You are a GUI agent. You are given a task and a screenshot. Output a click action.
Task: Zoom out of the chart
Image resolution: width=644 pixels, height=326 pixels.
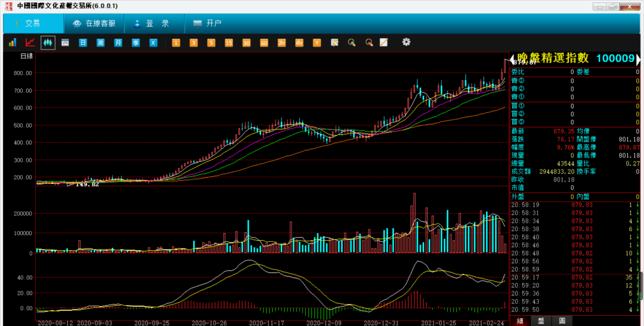tap(369, 42)
